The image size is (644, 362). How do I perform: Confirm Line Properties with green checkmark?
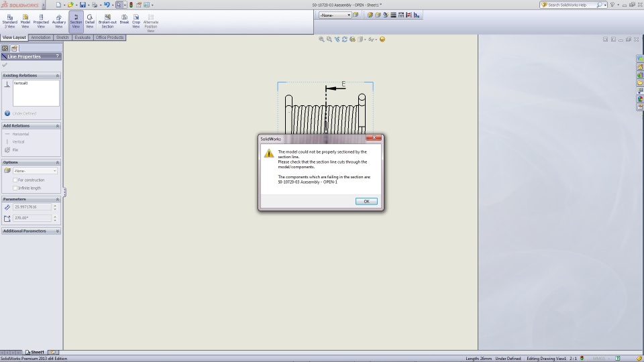pyautogui.click(x=5, y=65)
